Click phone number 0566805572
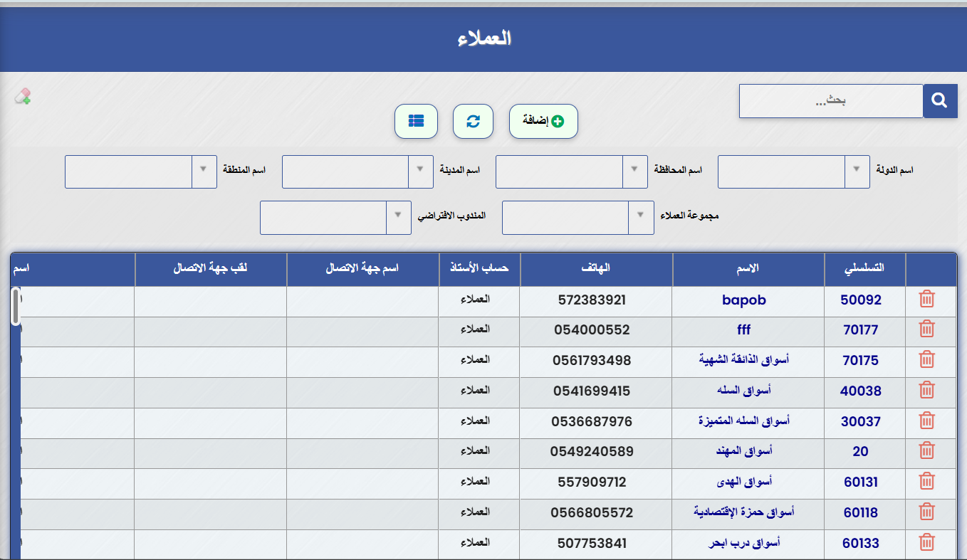 pyautogui.click(x=592, y=513)
